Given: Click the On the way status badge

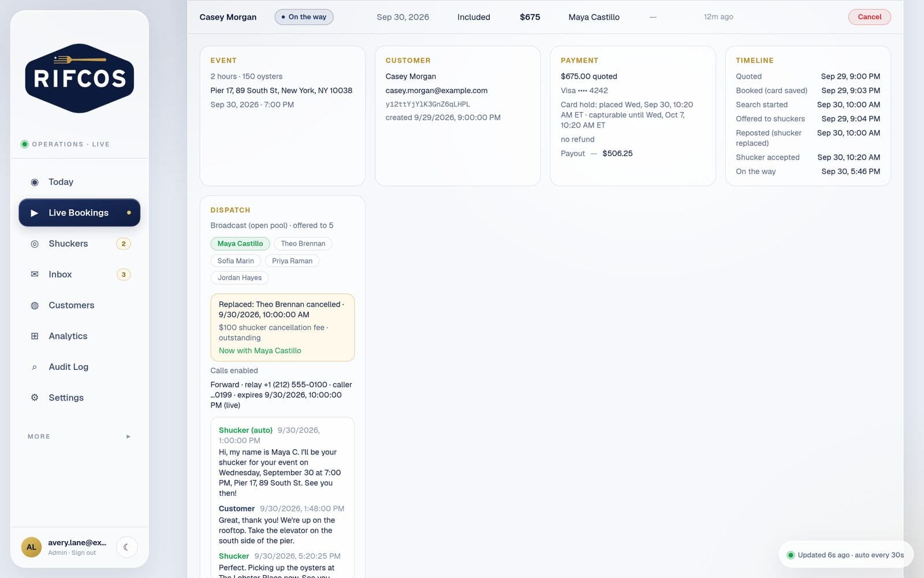Looking at the screenshot, I should point(304,17).
